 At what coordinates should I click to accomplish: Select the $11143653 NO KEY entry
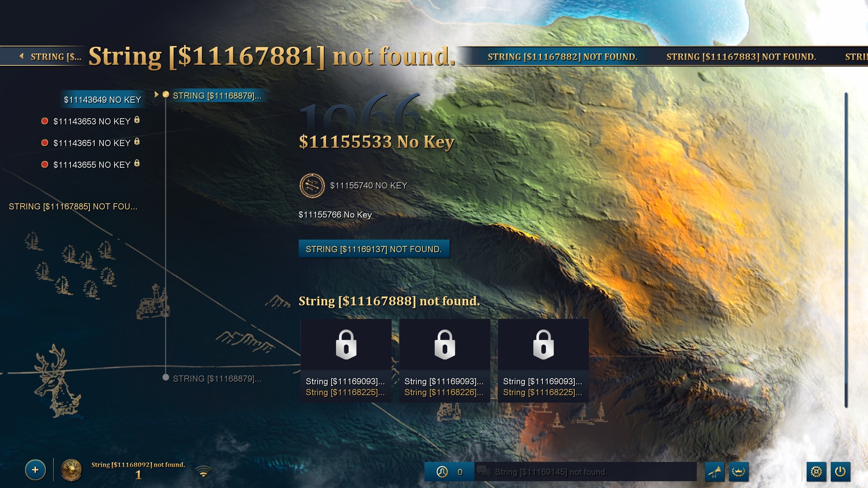[x=92, y=121]
